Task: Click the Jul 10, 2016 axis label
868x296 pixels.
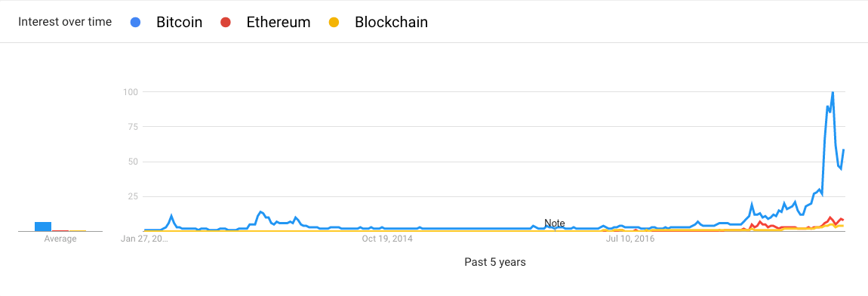Action: coord(630,239)
